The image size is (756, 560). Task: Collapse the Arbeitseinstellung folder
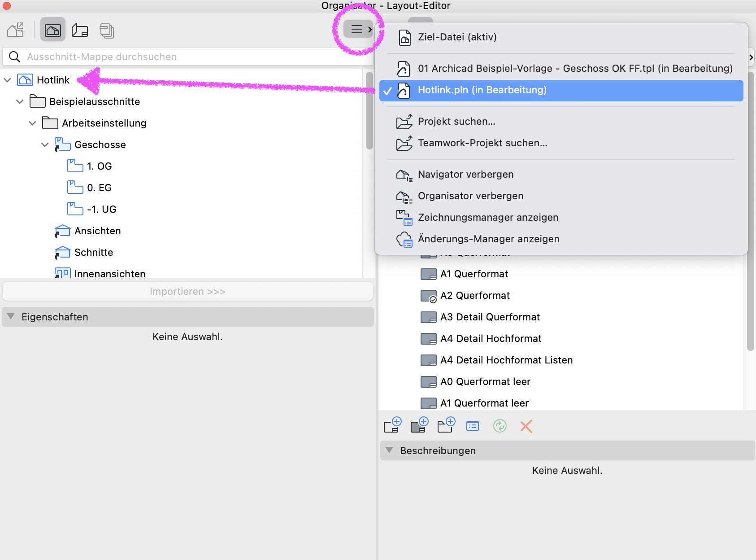[x=32, y=123]
